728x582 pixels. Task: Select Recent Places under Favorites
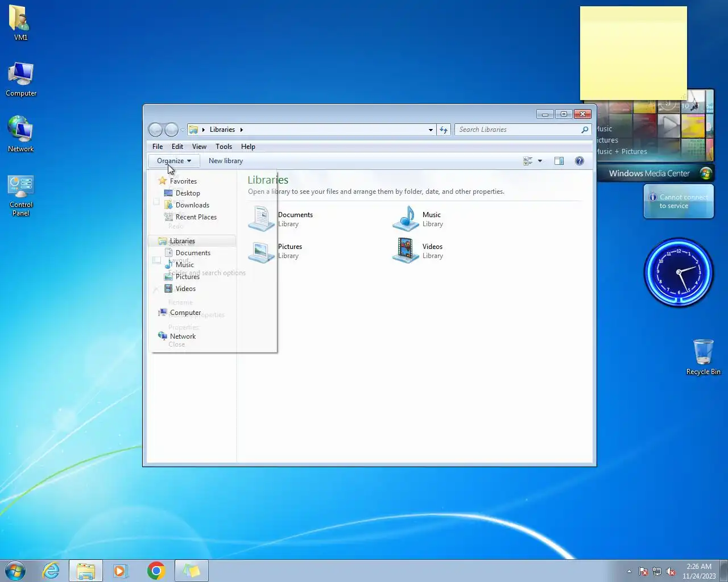point(196,217)
